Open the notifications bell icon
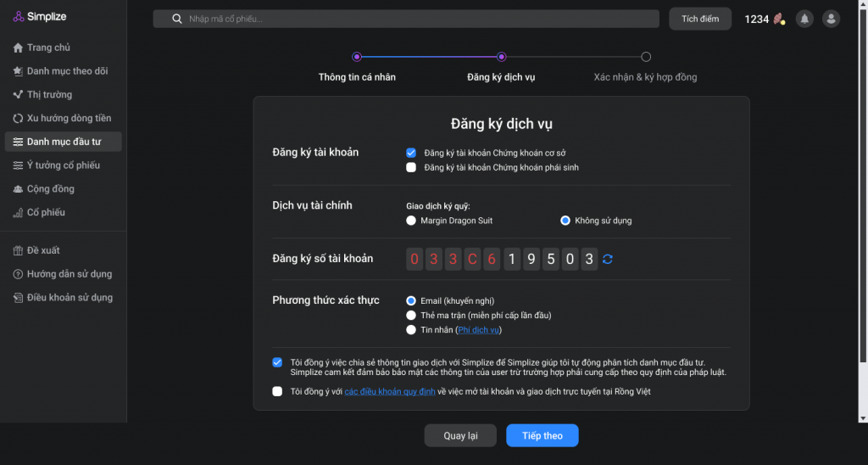This screenshot has height=465, width=868. click(x=804, y=19)
